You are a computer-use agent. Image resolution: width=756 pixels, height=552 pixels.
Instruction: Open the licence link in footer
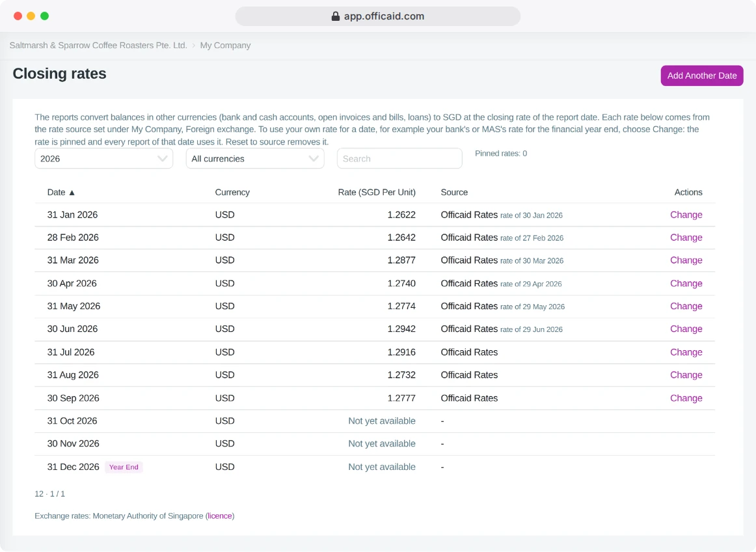point(220,516)
